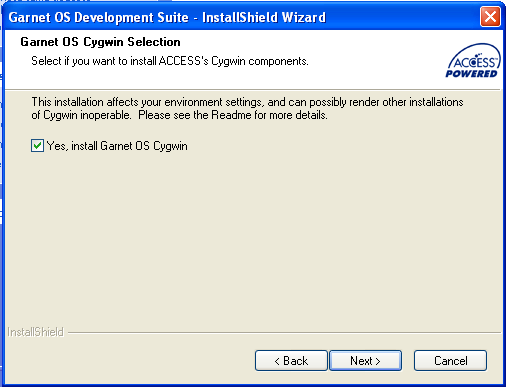
Task: Click the Garnet OS Cygwin Selection heading
Action: (x=100, y=42)
